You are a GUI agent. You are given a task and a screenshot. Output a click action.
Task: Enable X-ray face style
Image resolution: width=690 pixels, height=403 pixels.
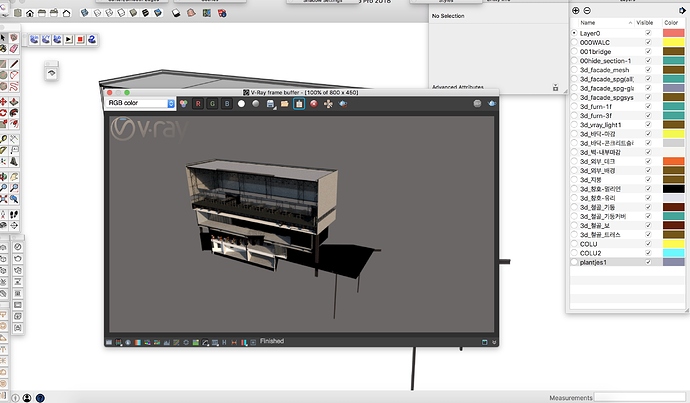click(84, 13)
